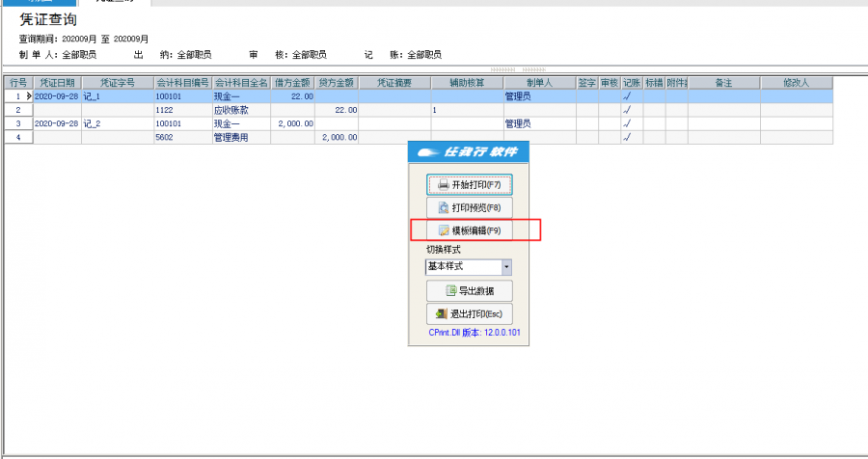This screenshot has width=868, height=459.
Task: Click date 2020-09-28 in row 1
Action: pos(57,96)
